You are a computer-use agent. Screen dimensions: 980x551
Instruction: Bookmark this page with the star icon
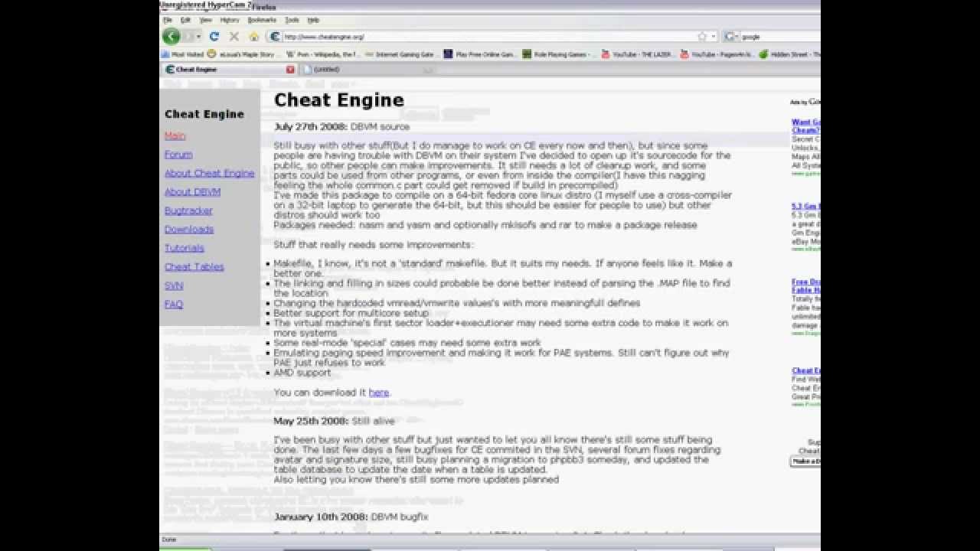pyautogui.click(x=702, y=36)
